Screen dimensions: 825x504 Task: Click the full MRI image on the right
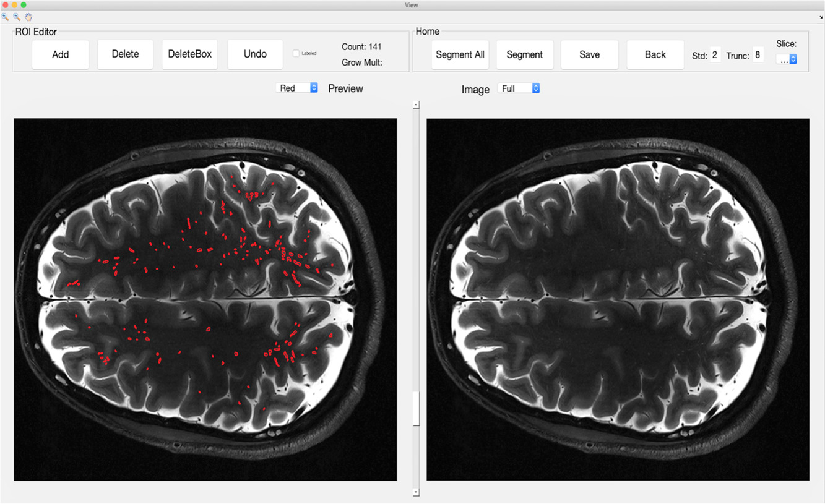click(618, 299)
